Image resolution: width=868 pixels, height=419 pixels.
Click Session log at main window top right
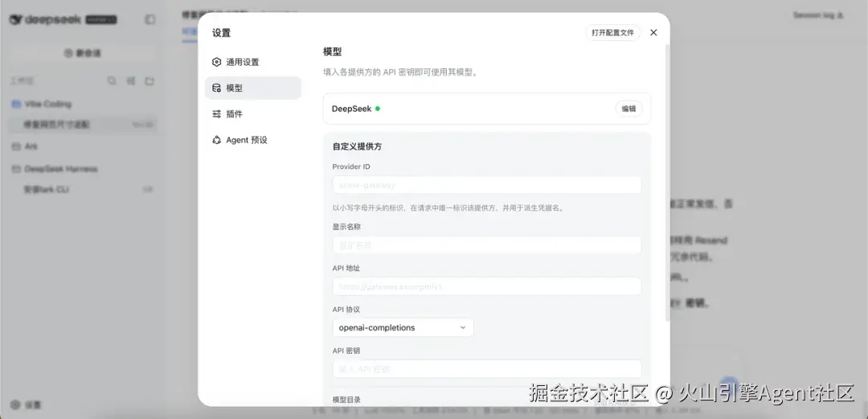(x=817, y=15)
